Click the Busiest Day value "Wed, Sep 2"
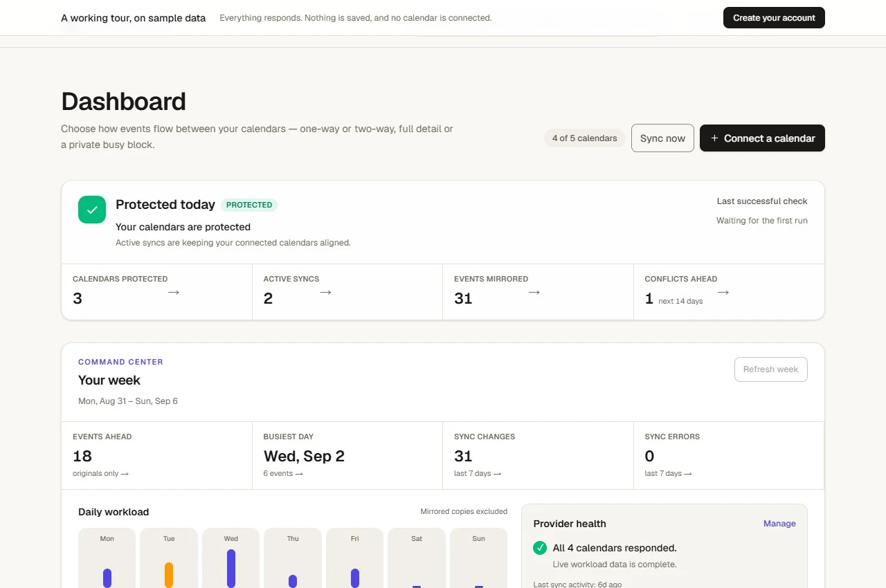 [304, 456]
